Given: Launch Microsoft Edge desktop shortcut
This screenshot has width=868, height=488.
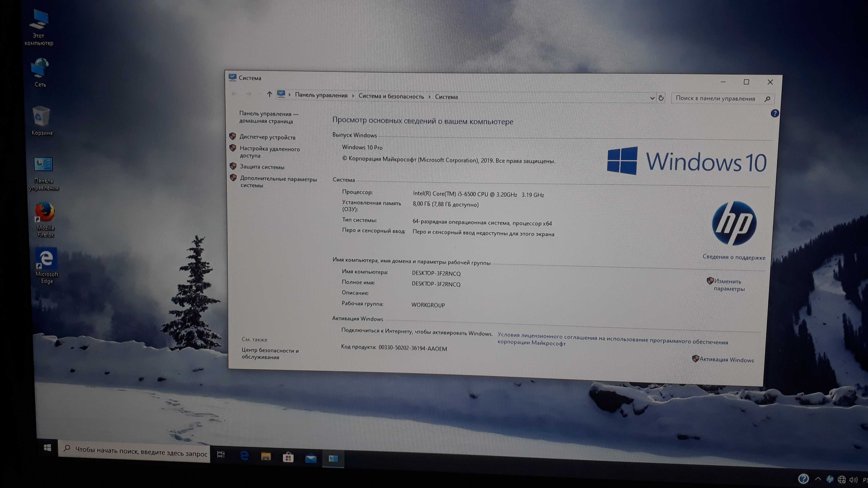Looking at the screenshot, I should click(x=47, y=266).
